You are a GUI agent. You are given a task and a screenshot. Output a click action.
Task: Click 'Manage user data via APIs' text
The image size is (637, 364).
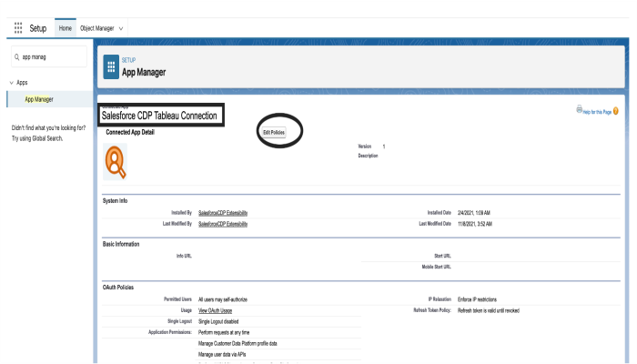click(222, 354)
